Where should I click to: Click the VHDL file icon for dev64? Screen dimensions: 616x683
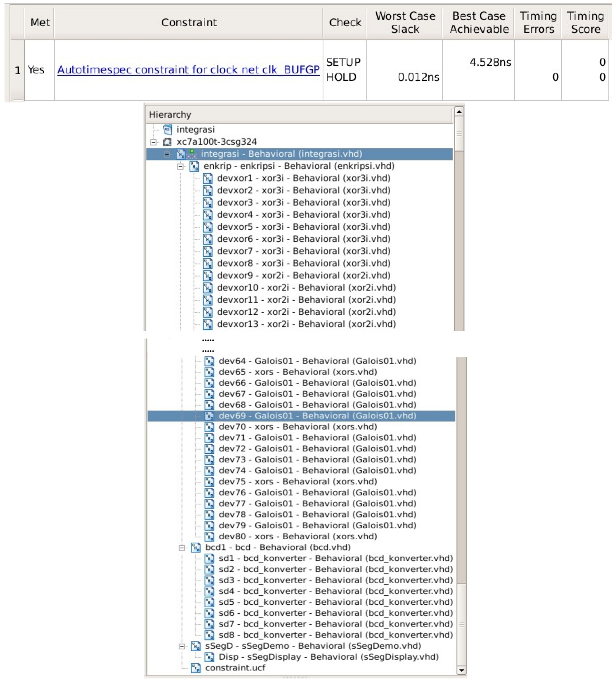pos(209,361)
